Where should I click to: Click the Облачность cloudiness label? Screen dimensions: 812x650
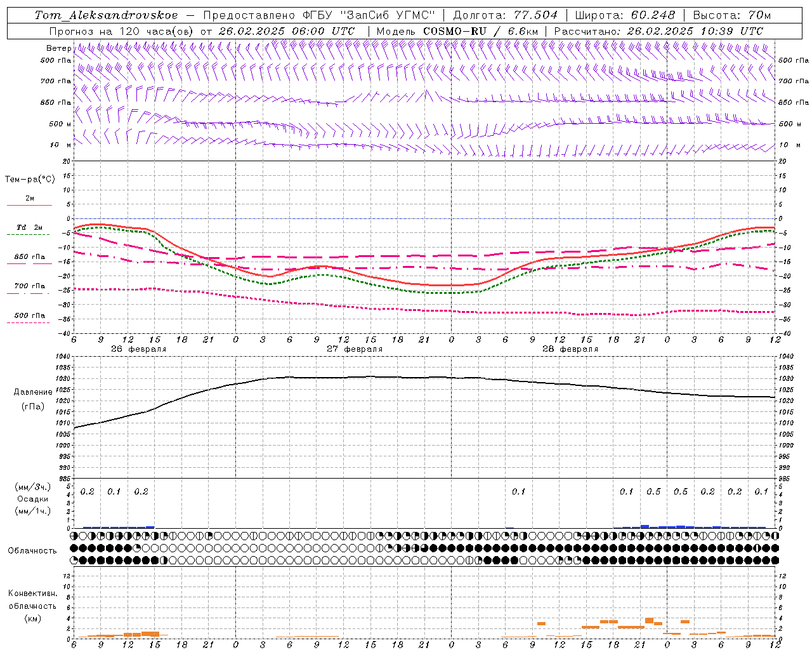click(x=32, y=551)
